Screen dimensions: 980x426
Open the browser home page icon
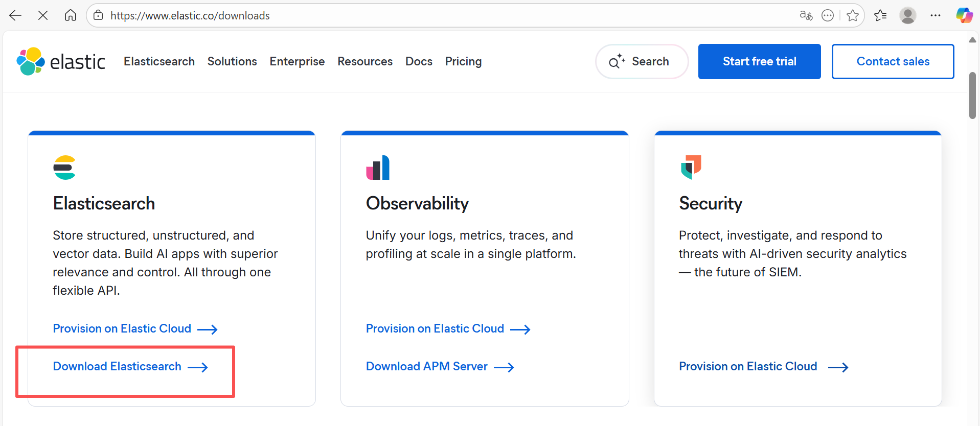click(x=71, y=15)
